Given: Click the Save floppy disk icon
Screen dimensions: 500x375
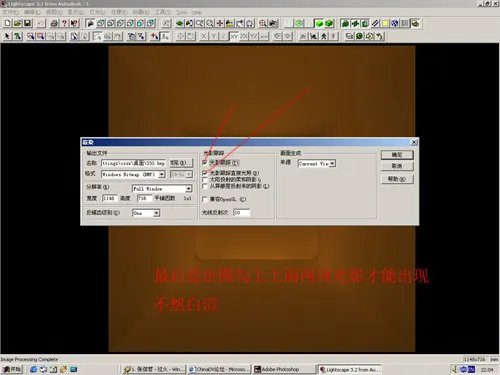Looking at the screenshot, I should [27, 23].
